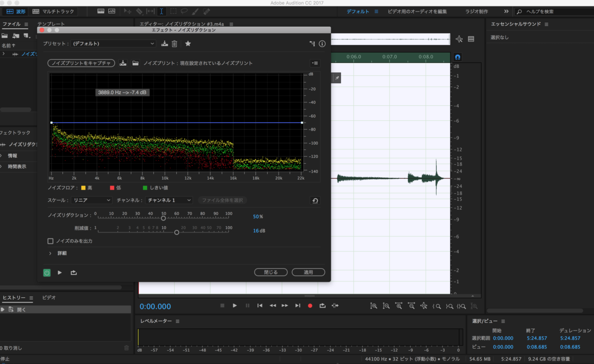This screenshot has width=594, height=364.
Task: Select the Razor tool
Action: 139,11
